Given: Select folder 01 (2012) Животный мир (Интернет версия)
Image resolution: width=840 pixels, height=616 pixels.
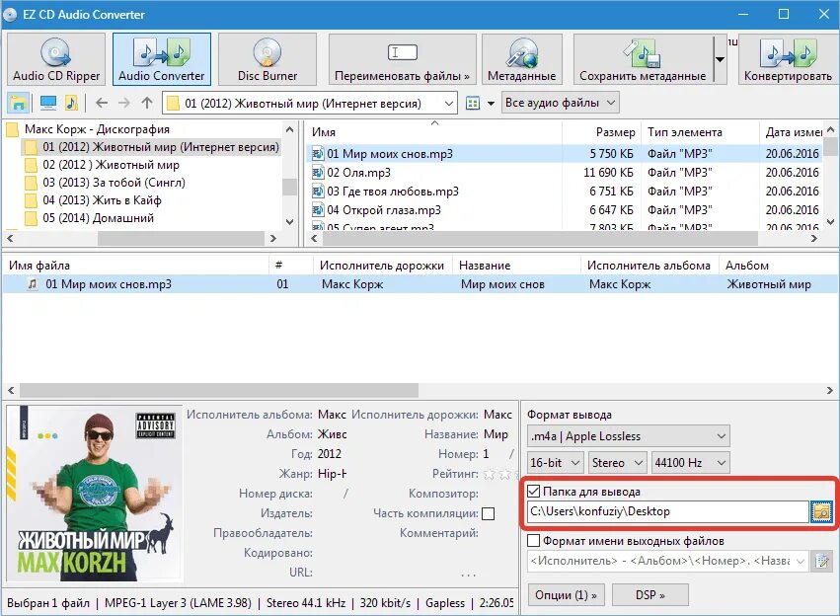Looking at the screenshot, I should [161, 147].
